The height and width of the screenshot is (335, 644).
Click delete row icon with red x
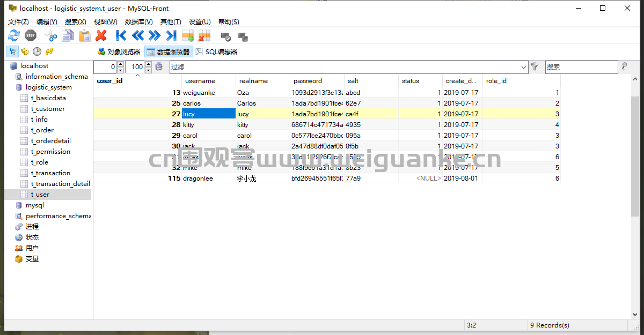tap(204, 36)
